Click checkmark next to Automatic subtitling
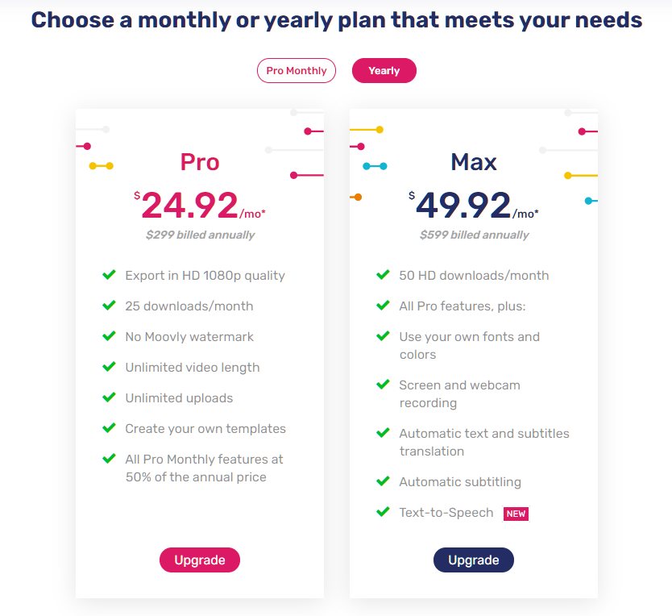672x616 pixels. pyautogui.click(x=383, y=481)
